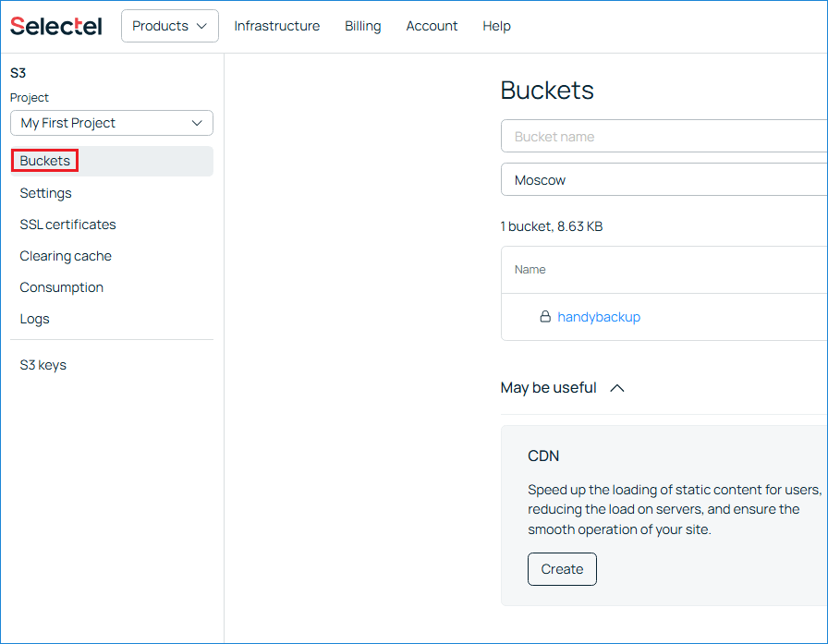Screen dimensions: 828x644
Task: Open the Consumption page
Action: (61, 287)
